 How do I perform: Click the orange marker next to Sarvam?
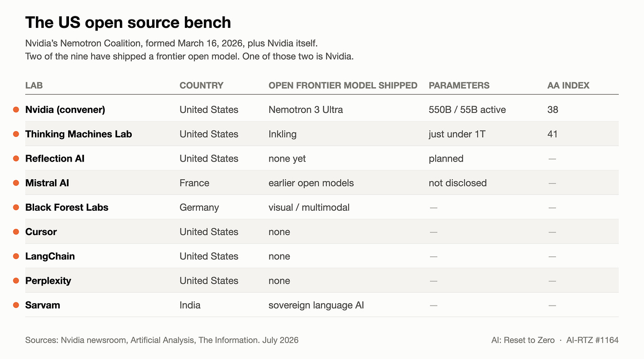(16, 305)
